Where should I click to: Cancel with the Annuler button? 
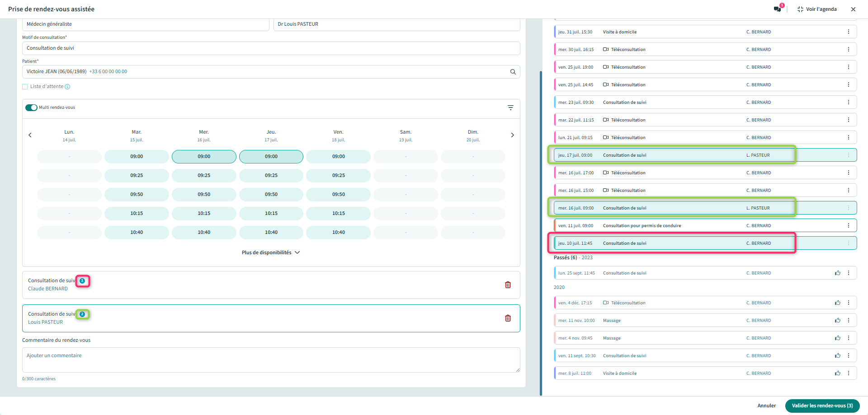tap(766, 406)
